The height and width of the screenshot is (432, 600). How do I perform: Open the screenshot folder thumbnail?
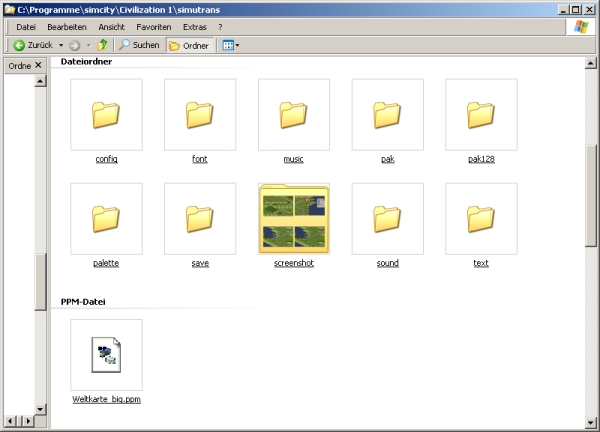tap(294, 218)
